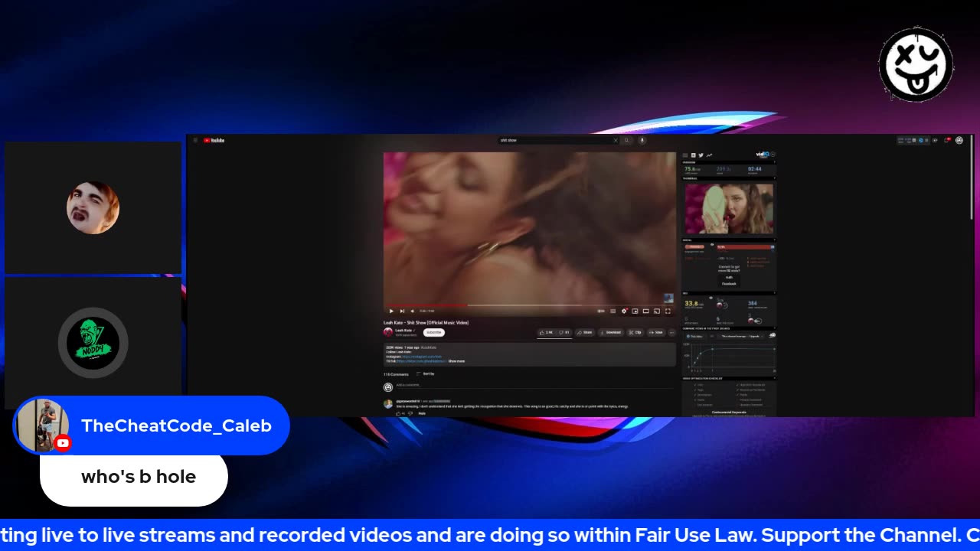Click the YouTube search magnifier button
Screen dimensions: 980x551
pos(626,140)
